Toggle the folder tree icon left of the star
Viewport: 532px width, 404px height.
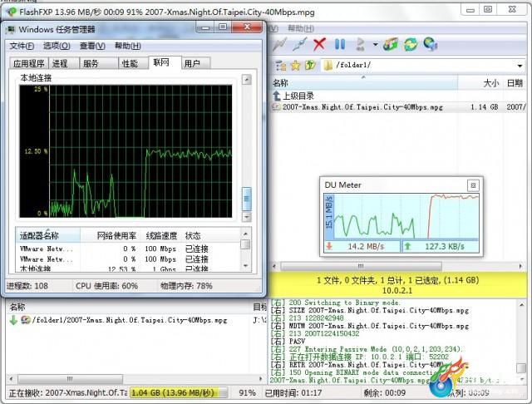281,66
